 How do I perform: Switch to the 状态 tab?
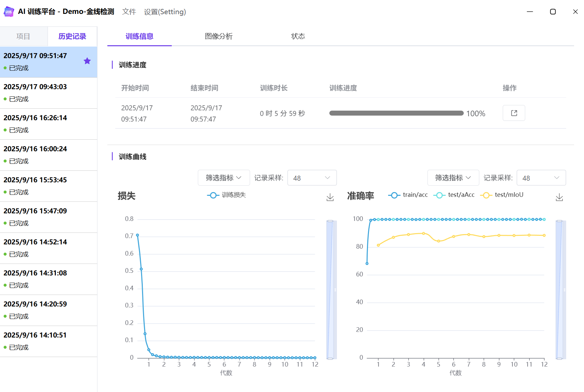pyautogui.click(x=298, y=36)
